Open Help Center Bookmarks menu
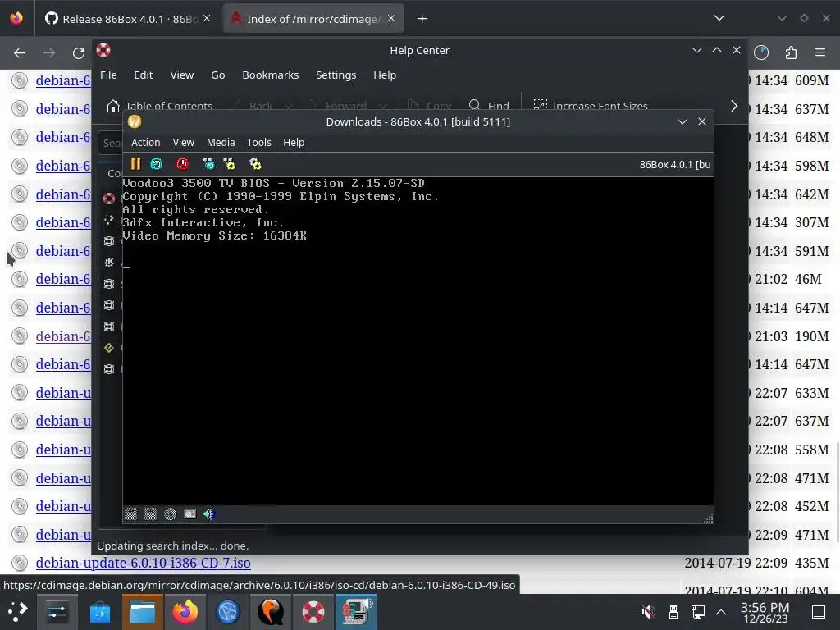Image resolution: width=840 pixels, height=630 pixels. (x=271, y=75)
